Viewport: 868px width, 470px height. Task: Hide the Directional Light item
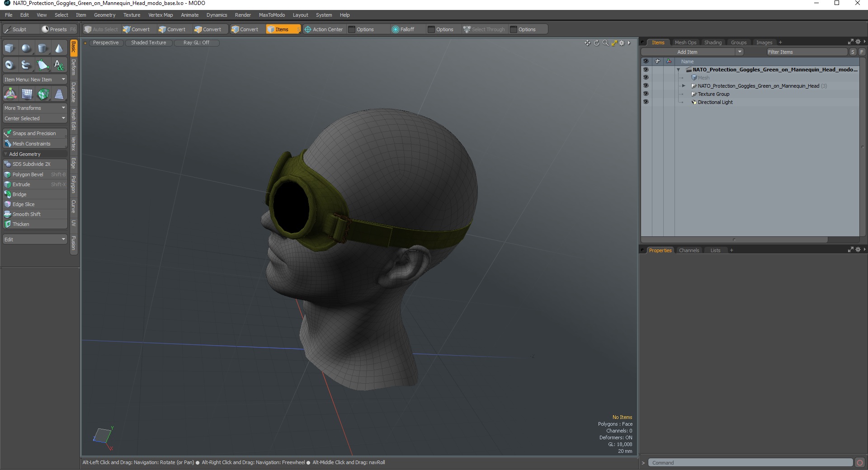pyautogui.click(x=646, y=102)
